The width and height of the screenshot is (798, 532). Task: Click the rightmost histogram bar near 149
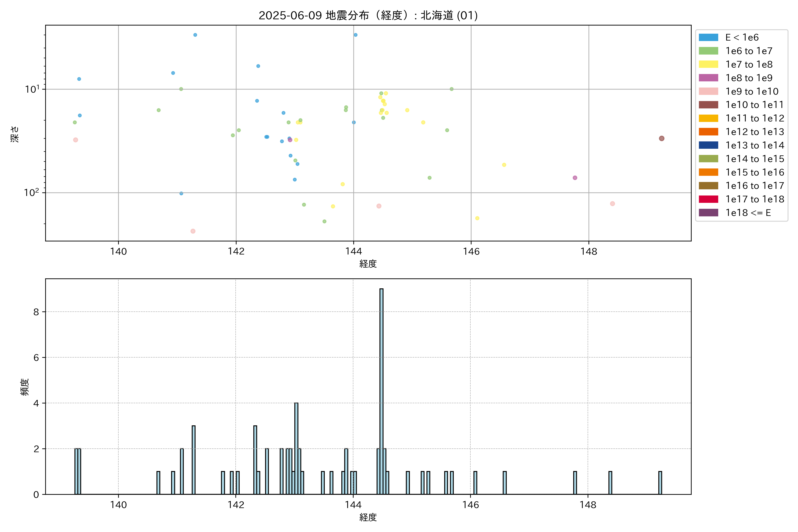pos(660,483)
